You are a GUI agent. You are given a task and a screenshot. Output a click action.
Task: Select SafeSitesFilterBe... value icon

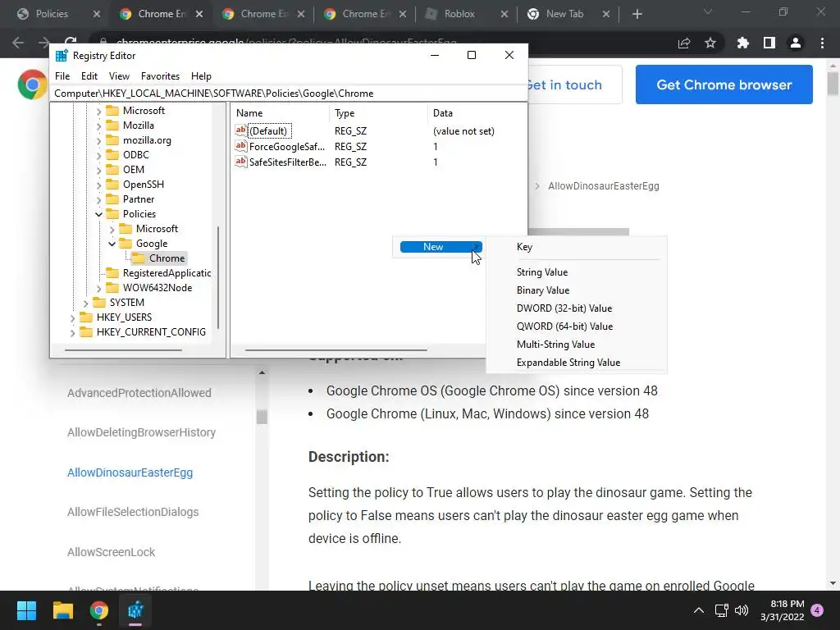pyautogui.click(x=241, y=162)
